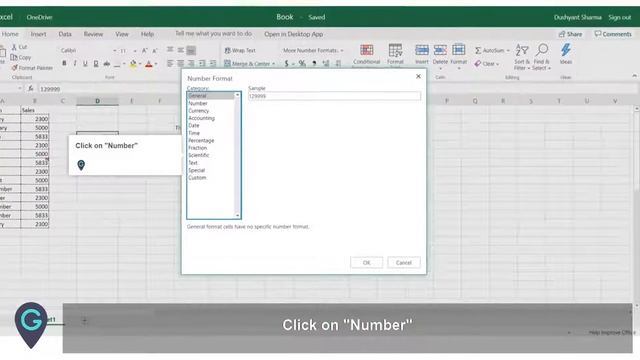Screen dimensions: 640x360
Task: Apply Currency dollar sign format
Action: [286, 63]
